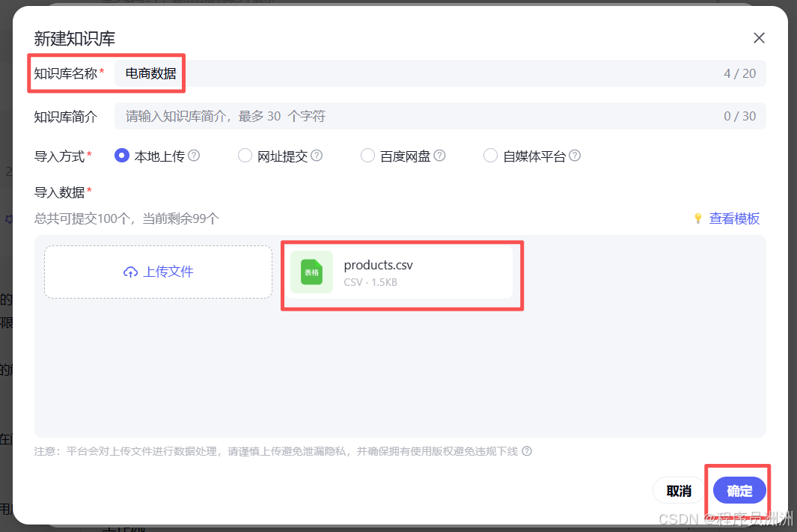Click the 4 / 20 character counter
Screen dimensions: 797x532
739,73
